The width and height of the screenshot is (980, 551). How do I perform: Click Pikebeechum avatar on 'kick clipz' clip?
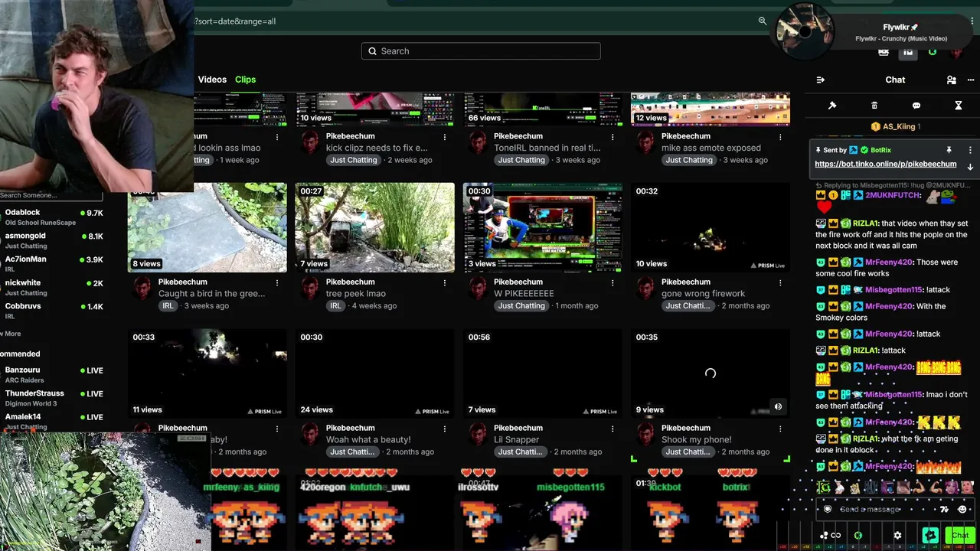tap(310, 141)
